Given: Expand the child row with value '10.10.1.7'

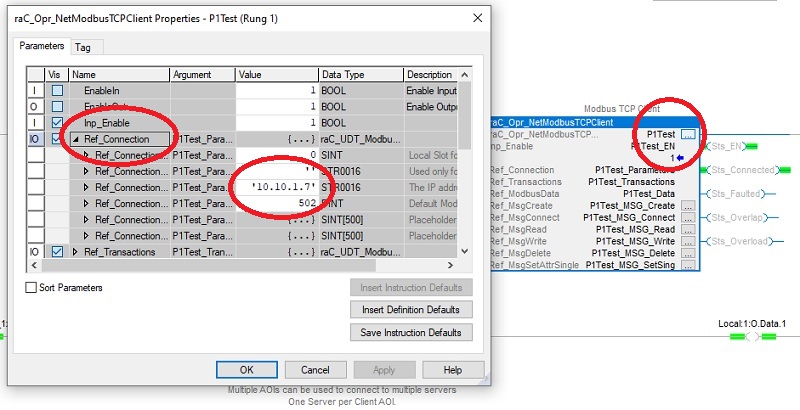Looking at the screenshot, I should 86,187.
